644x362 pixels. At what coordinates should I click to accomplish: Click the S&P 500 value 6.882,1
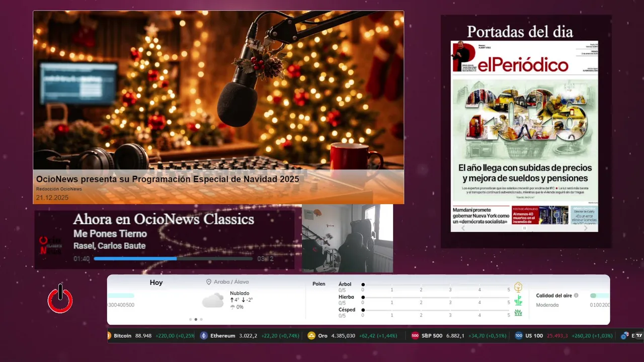pos(455,336)
